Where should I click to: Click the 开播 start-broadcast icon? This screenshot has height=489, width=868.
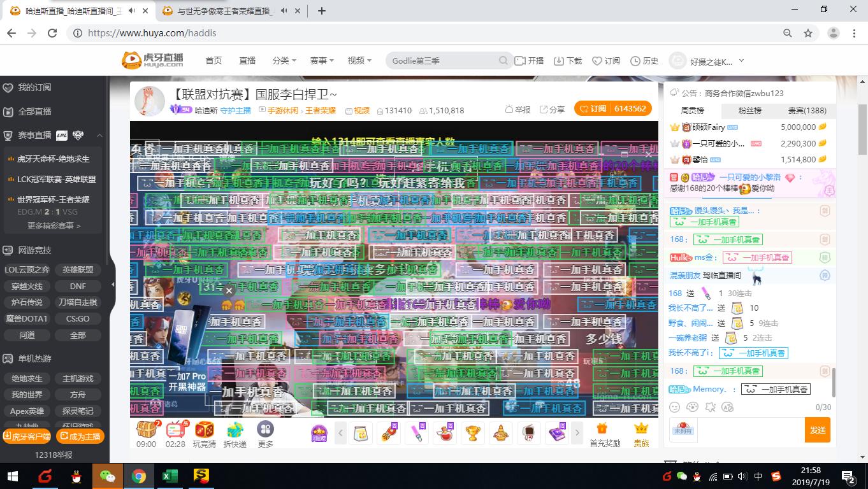(x=529, y=60)
